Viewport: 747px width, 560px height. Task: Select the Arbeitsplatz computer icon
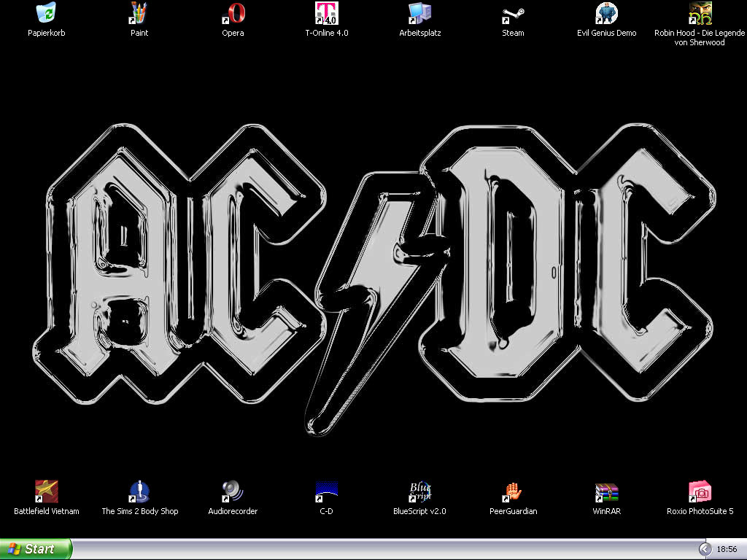click(419, 13)
